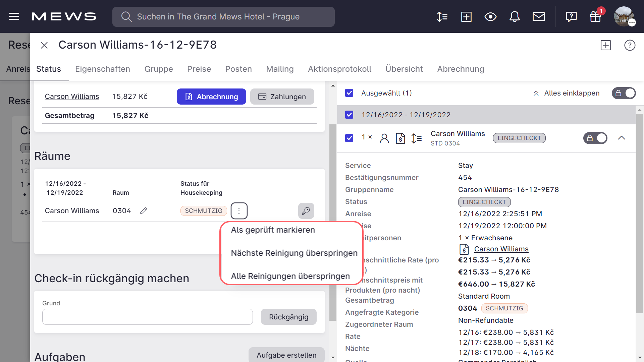Click Alles einklappen to collapse all
The width and height of the screenshot is (644, 362).
566,93
